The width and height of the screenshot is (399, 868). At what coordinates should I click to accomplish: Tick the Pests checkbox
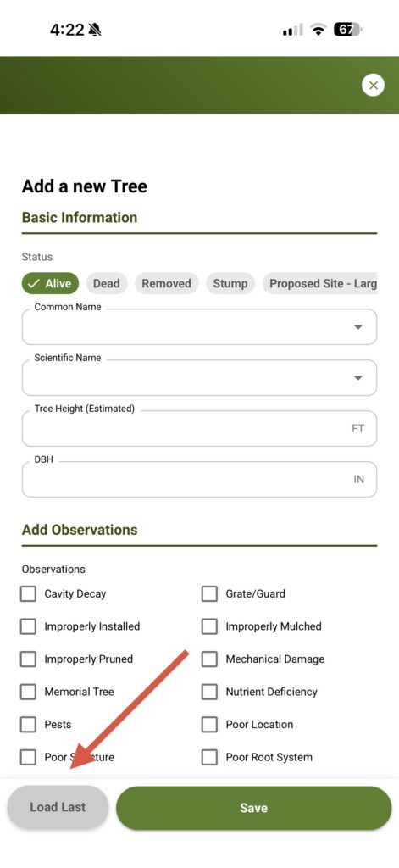(x=28, y=725)
